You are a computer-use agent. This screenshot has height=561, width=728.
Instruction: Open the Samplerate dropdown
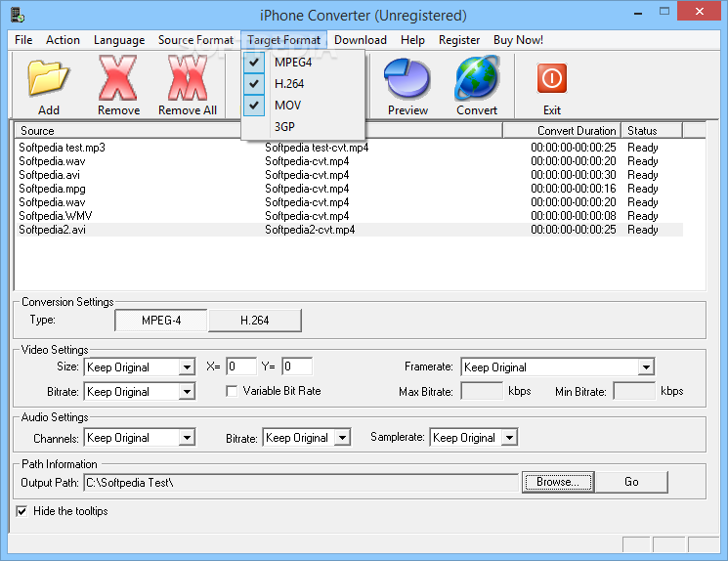[x=509, y=438]
